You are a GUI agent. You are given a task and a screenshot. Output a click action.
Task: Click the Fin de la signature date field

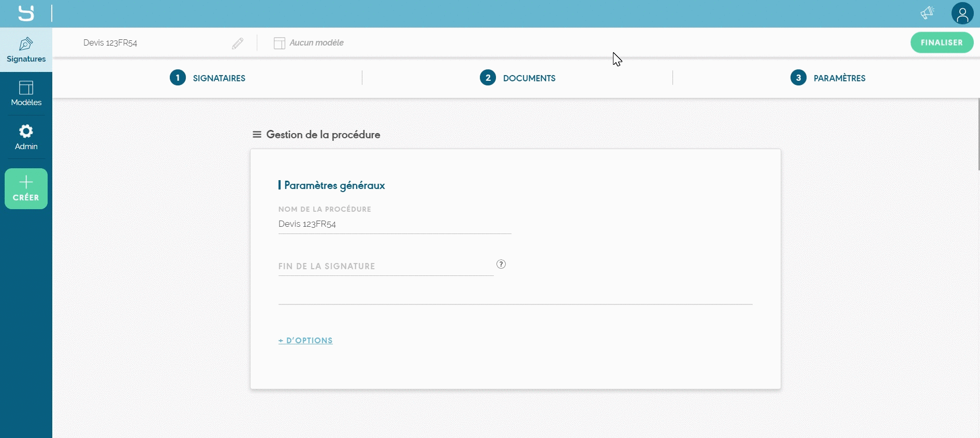click(x=386, y=266)
